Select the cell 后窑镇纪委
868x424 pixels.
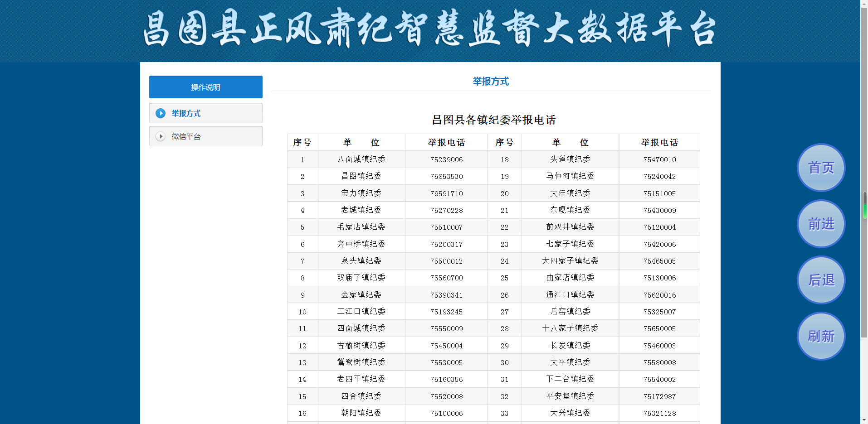point(571,312)
